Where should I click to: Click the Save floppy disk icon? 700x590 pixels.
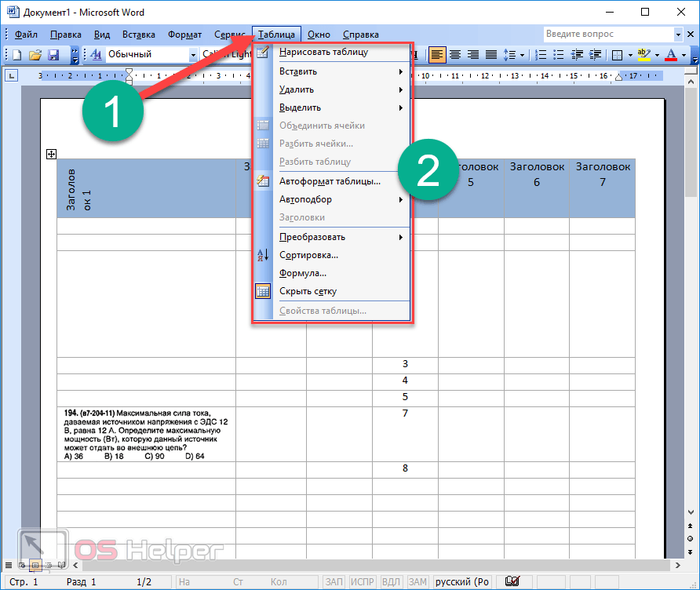click(x=53, y=55)
